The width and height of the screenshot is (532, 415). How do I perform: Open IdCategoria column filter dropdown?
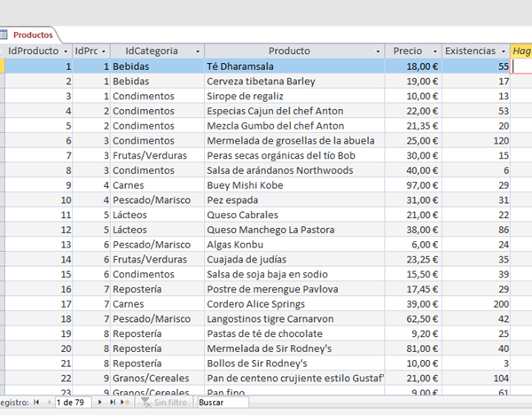tap(198, 51)
